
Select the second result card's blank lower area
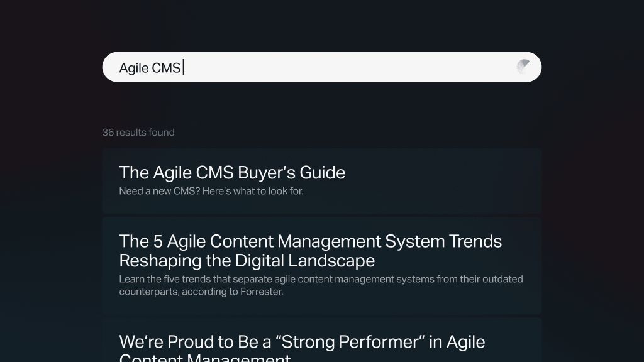(x=321, y=306)
